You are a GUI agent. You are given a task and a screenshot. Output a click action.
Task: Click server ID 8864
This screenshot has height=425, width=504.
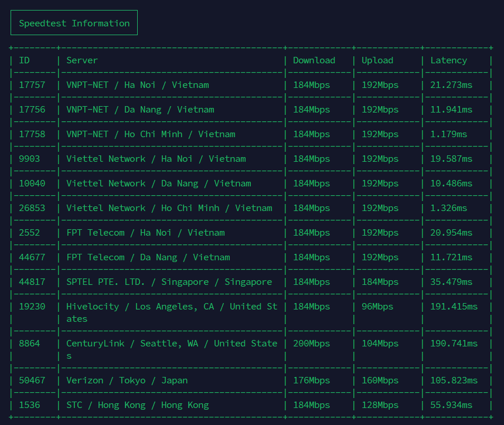click(29, 344)
